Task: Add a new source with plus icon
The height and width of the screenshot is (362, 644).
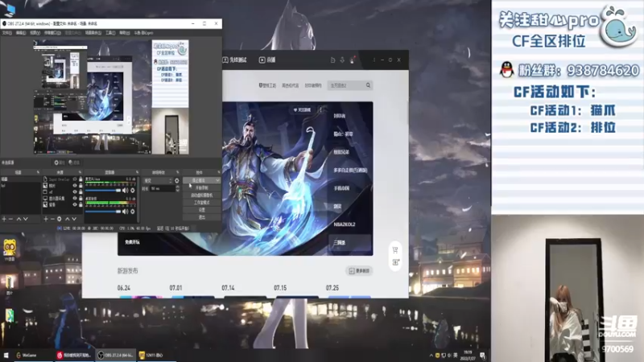Action: 46,219
